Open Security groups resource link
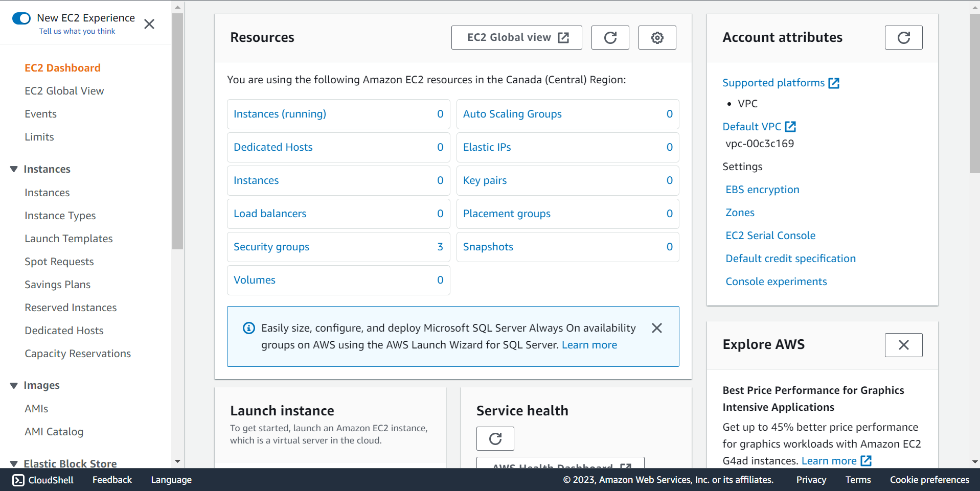 [x=271, y=247]
